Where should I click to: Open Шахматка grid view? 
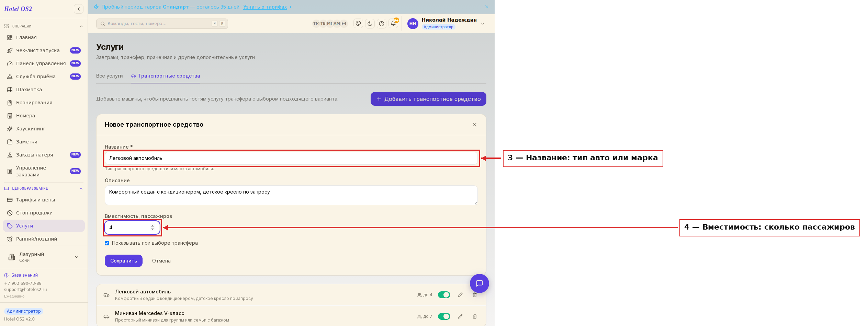(x=44, y=90)
